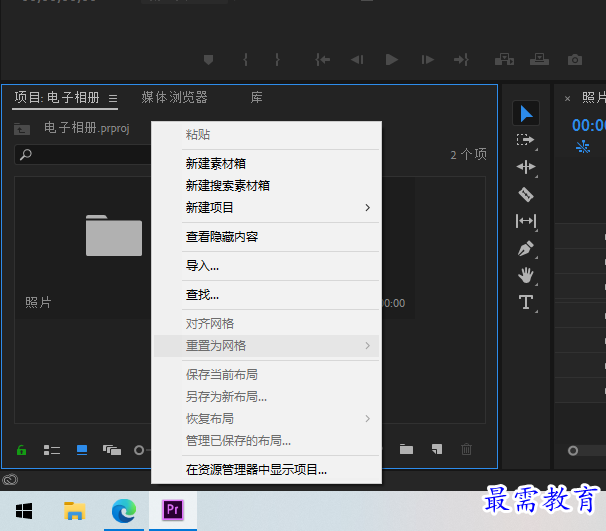Click the Premiere Pro taskbar icon
The width and height of the screenshot is (606, 531).
pos(173,510)
